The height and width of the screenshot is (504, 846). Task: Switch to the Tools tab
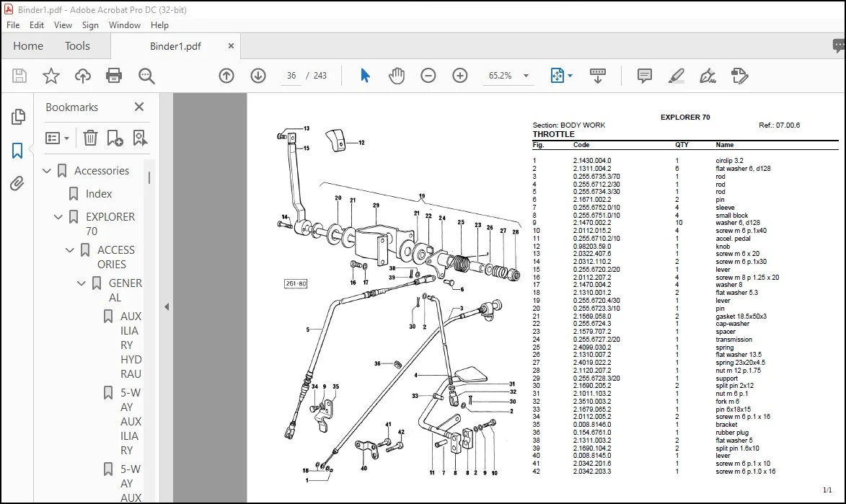(77, 46)
